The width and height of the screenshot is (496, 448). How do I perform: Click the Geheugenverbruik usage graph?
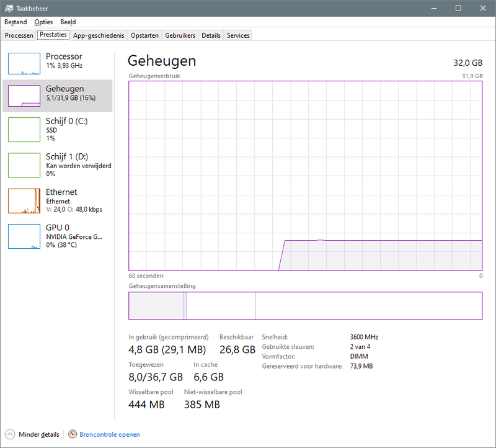pyautogui.click(x=305, y=176)
